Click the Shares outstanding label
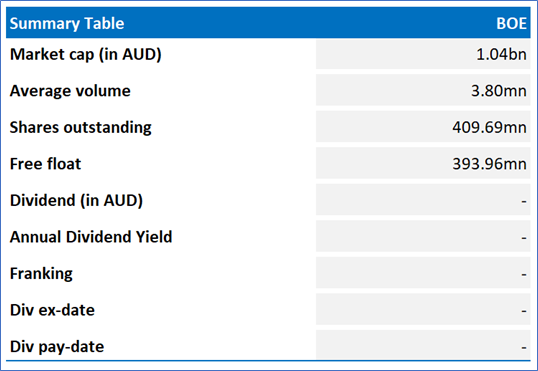538x371 pixels. [80, 127]
